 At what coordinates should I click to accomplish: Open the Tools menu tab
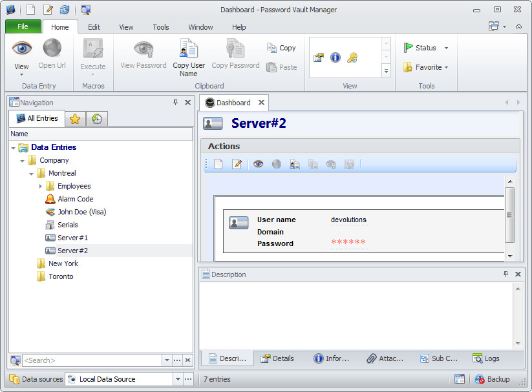tap(161, 27)
